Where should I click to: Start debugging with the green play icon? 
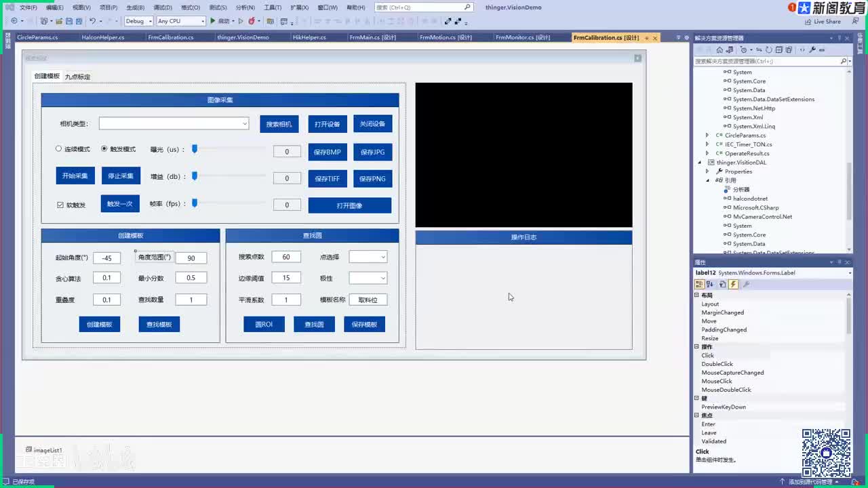[x=212, y=21]
